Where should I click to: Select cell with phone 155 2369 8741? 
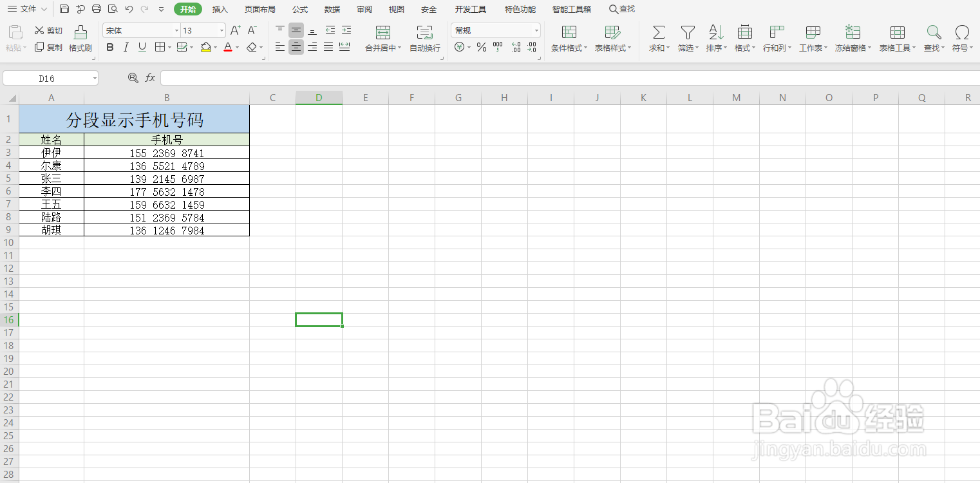pyautogui.click(x=167, y=153)
